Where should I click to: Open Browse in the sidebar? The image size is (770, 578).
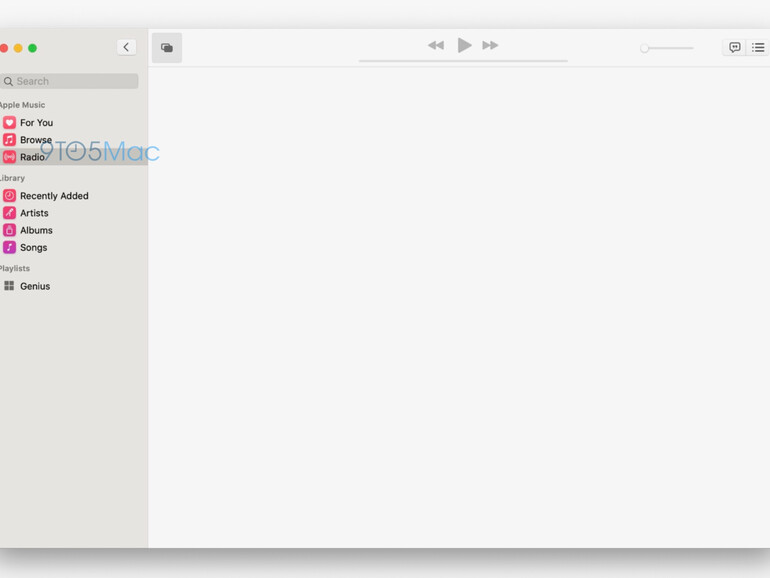pos(74,139)
